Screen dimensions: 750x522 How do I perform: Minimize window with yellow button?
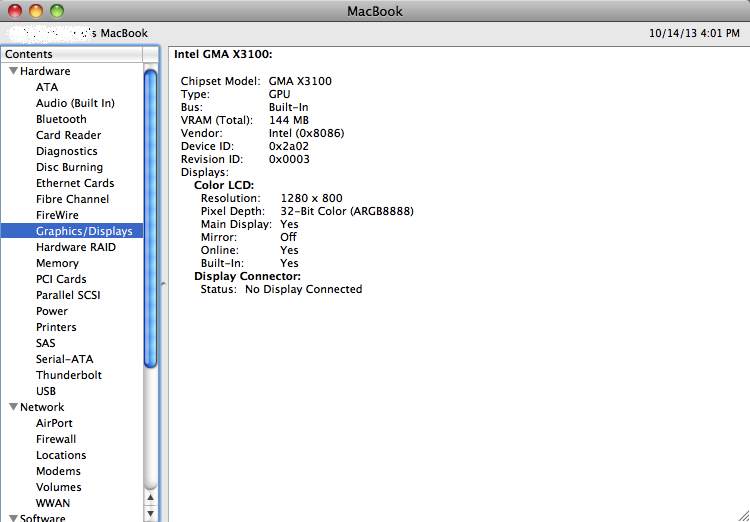[36, 11]
